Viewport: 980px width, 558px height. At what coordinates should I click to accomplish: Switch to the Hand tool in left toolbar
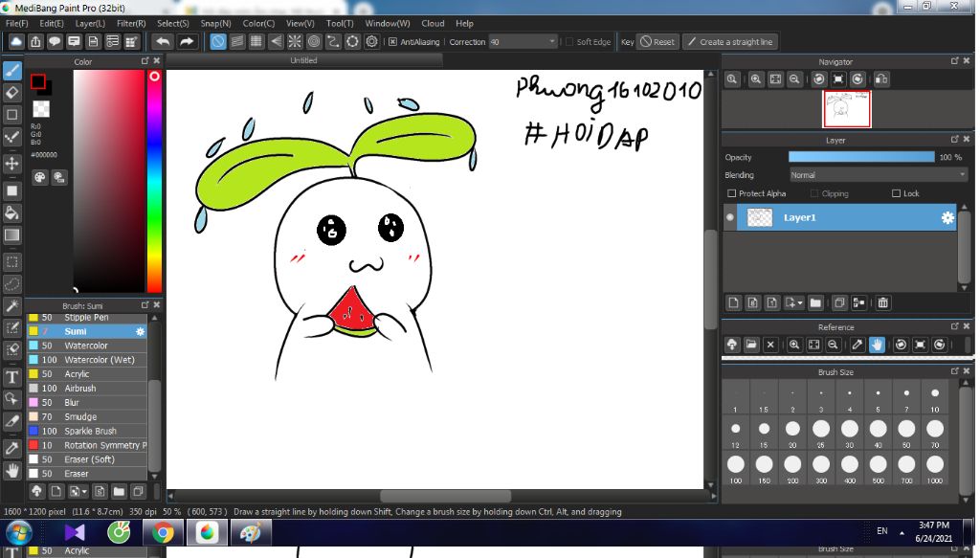(x=11, y=470)
